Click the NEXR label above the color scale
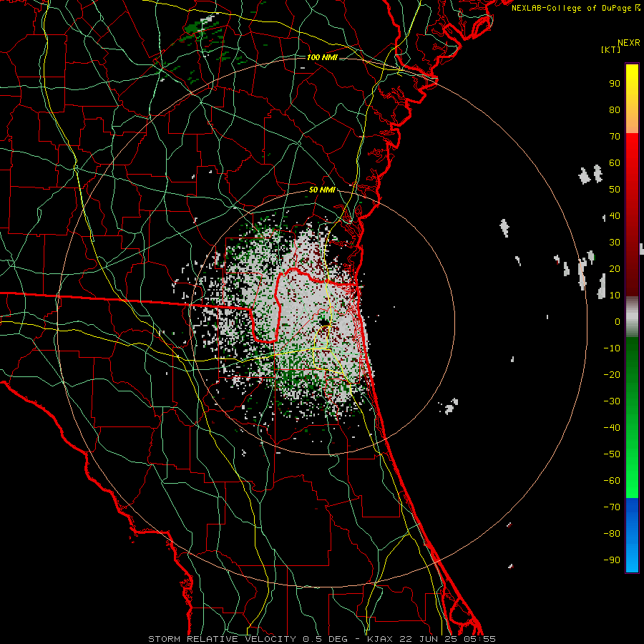644x644 pixels. pyautogui.click(x=629, y=43)
